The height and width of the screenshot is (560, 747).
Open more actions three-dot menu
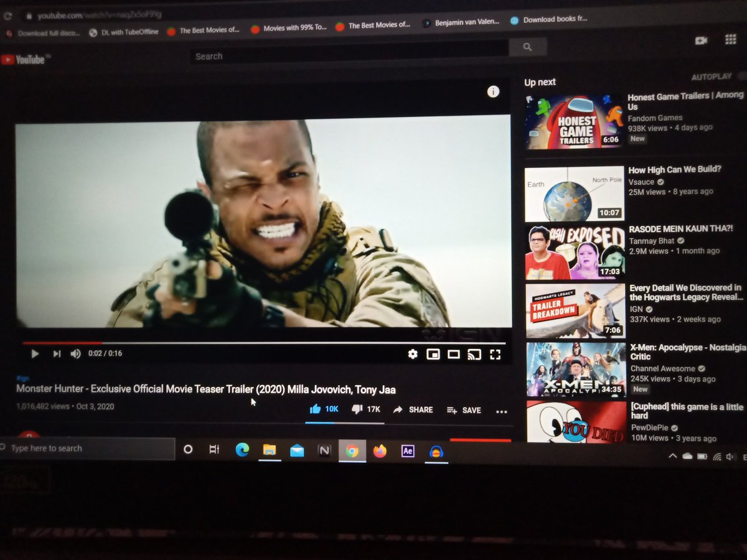(x=502, y=411)
